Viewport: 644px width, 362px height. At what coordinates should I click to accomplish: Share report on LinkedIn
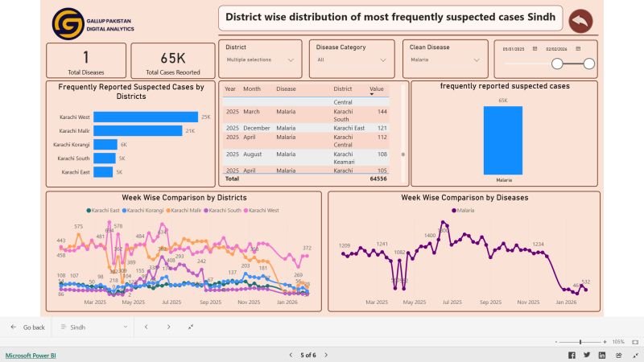(x=601, y=355)
